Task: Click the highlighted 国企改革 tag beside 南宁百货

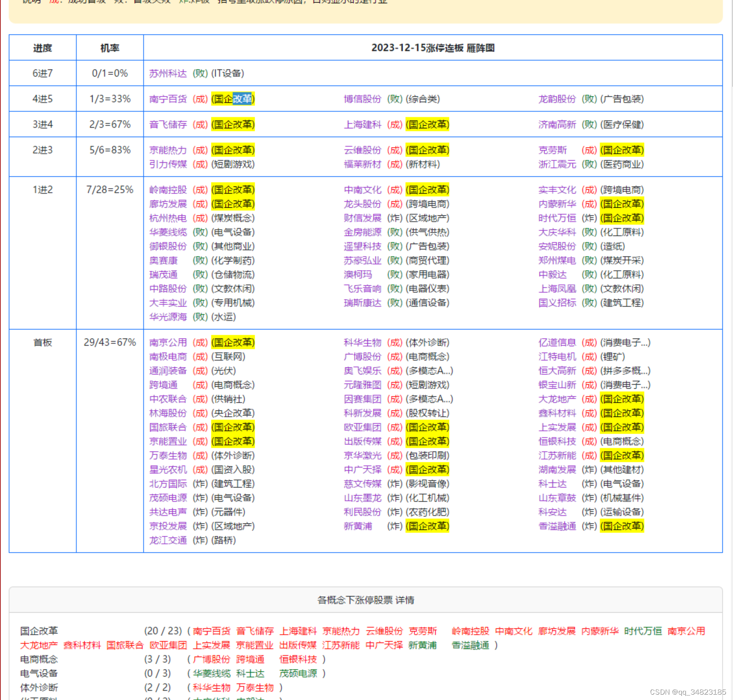Action: point(233,99)
